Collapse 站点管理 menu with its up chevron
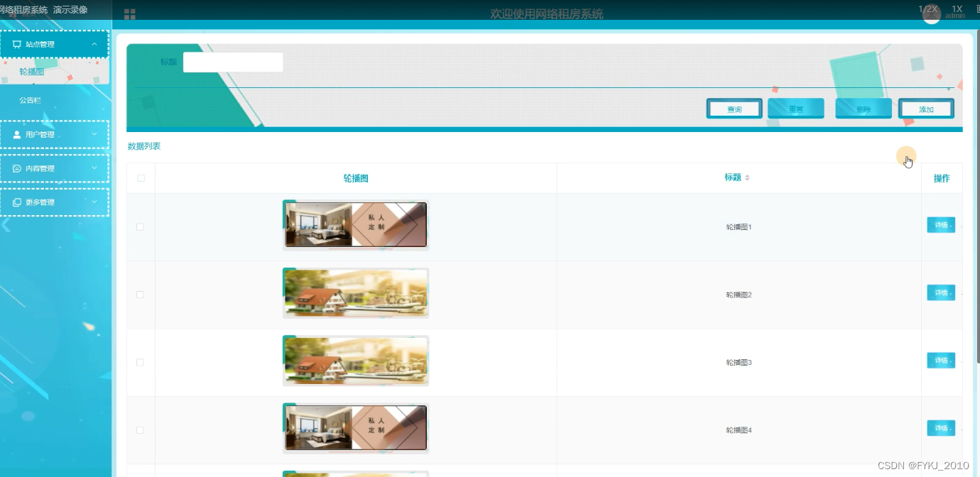Screen dimensions: 980x477 pos(94,44)
